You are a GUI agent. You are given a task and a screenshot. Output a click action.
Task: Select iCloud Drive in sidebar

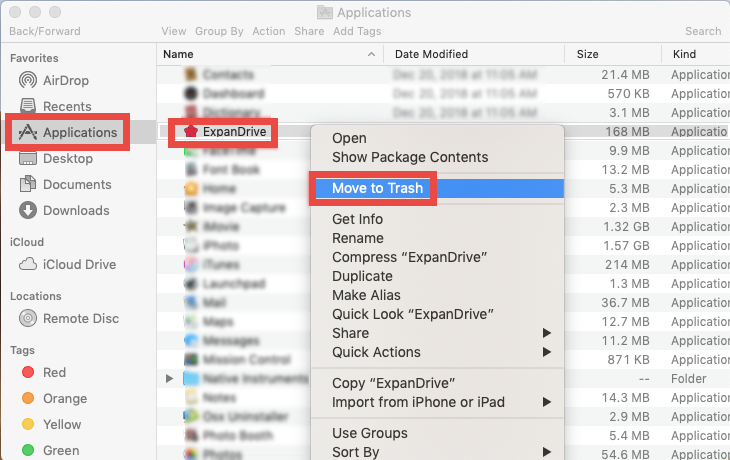[68, 264]
